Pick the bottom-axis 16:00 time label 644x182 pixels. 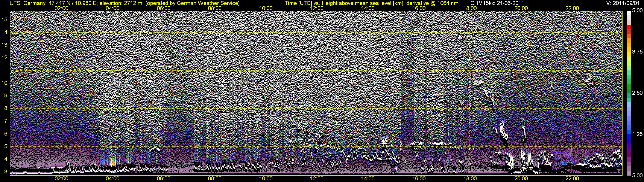[419, 179]
